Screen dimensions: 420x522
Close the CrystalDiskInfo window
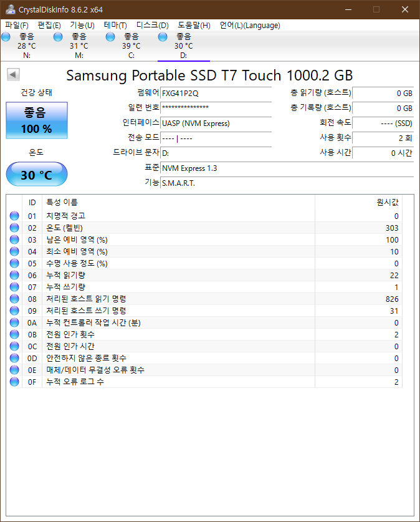click(x=404, y=9)
